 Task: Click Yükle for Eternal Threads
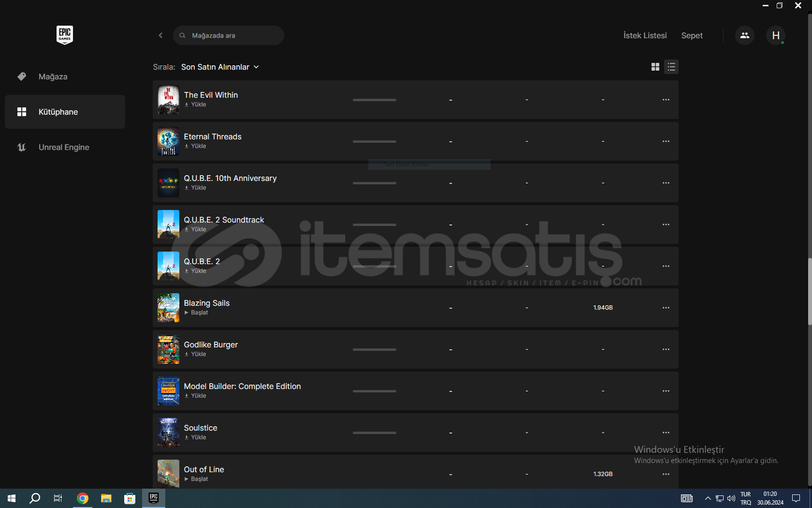point(195,146)
